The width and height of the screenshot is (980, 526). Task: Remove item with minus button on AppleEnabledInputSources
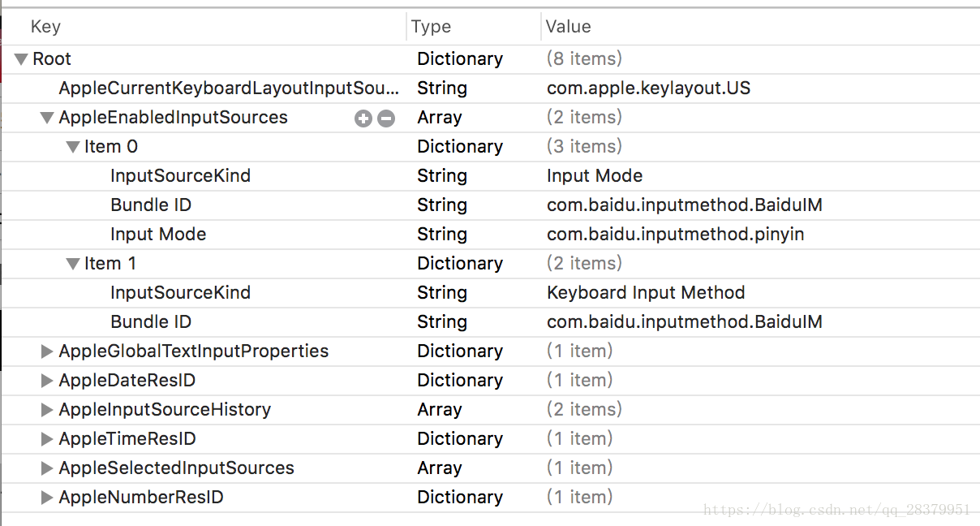coord(386,119)
